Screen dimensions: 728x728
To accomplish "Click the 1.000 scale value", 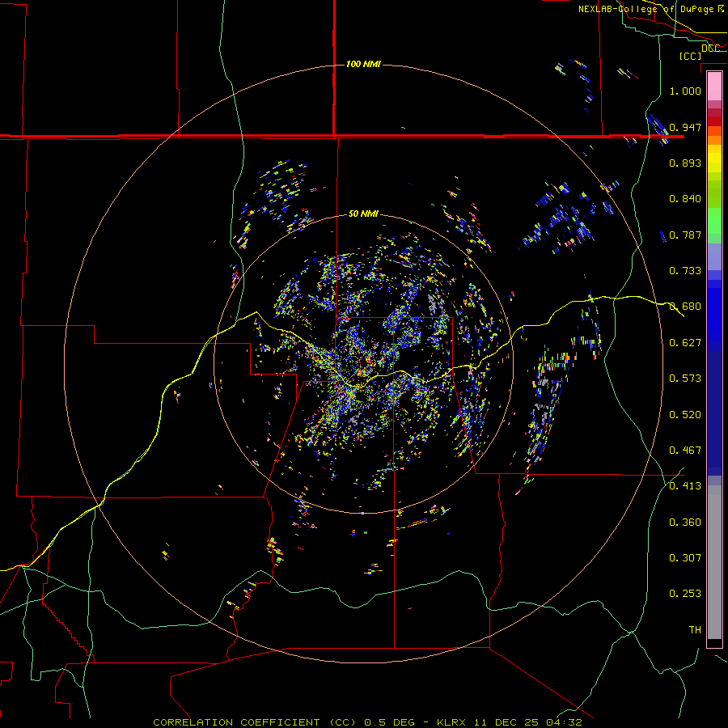I will pos(685,91).
